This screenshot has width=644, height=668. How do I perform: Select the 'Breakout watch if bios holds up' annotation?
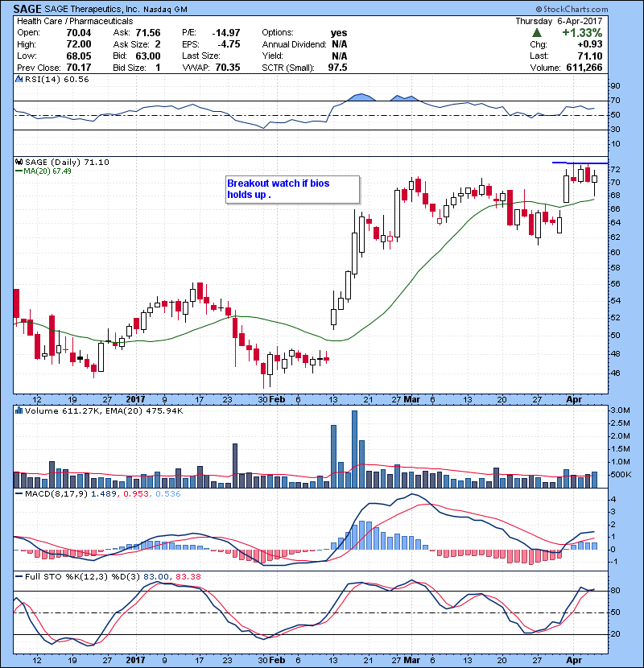coord(292,190)
